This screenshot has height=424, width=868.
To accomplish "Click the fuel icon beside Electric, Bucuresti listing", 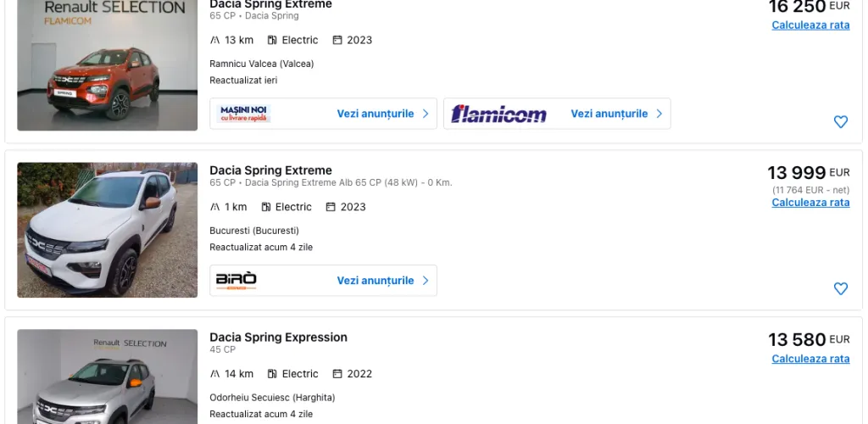I will pos(266,207).
